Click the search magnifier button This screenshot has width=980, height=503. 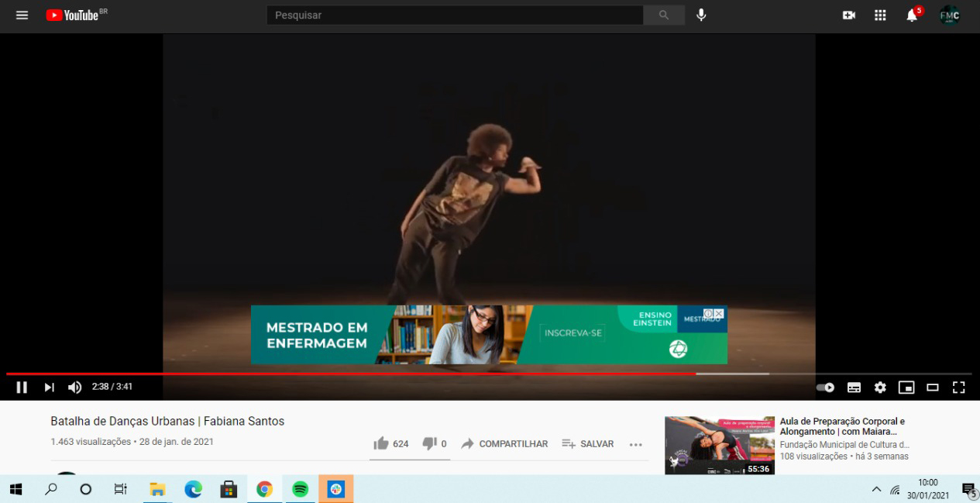(x=664, y=16)
